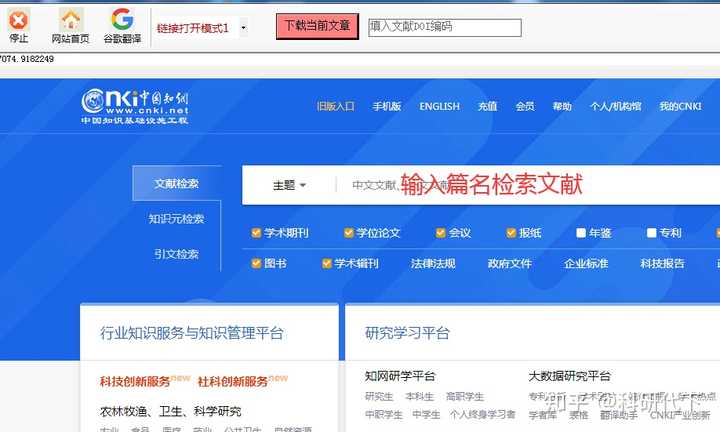The height and width of the screenshot is (432, 720).
Task: Open the 企业标准 link
Action: pyautogui.click(x=586, y=264)
